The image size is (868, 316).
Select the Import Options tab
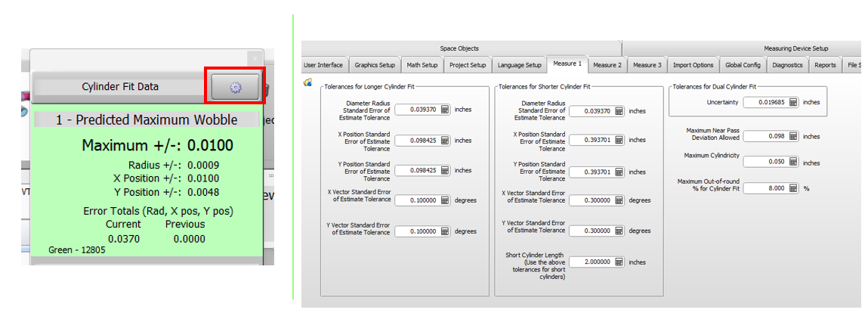click(693, 65)
